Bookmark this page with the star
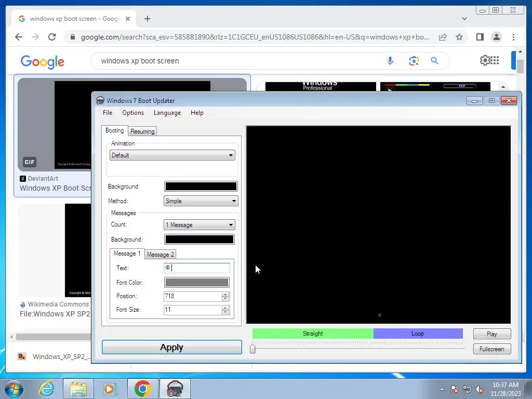 (459, 37)
